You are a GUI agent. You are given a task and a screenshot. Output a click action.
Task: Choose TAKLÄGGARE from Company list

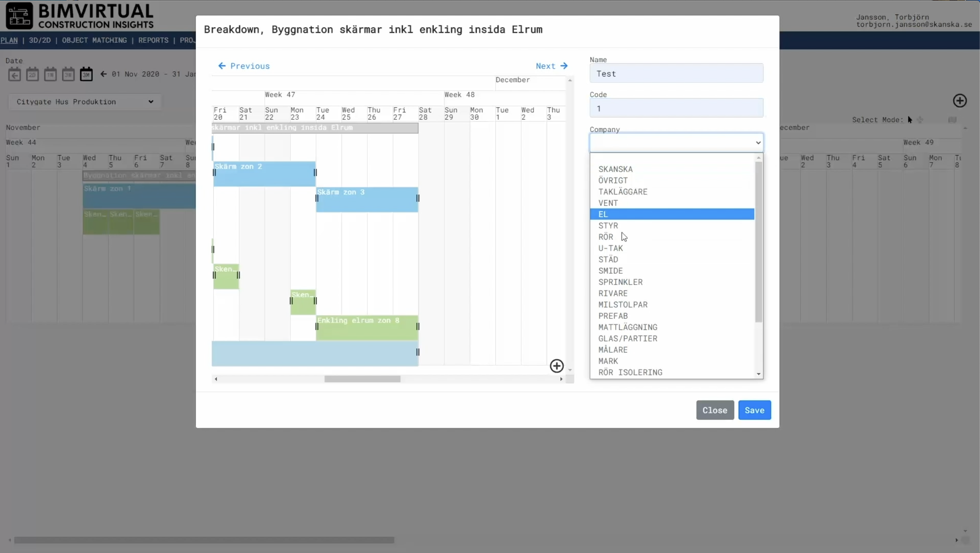point(672,192)
